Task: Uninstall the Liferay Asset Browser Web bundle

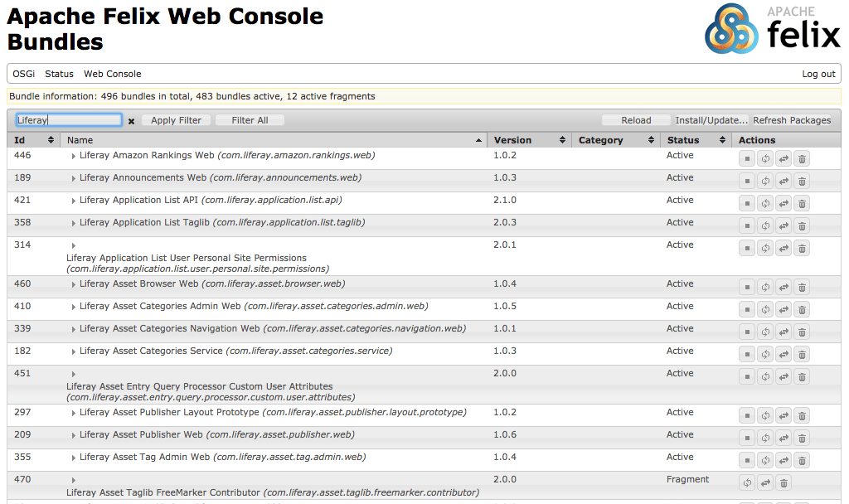Action: click(802, 287)
